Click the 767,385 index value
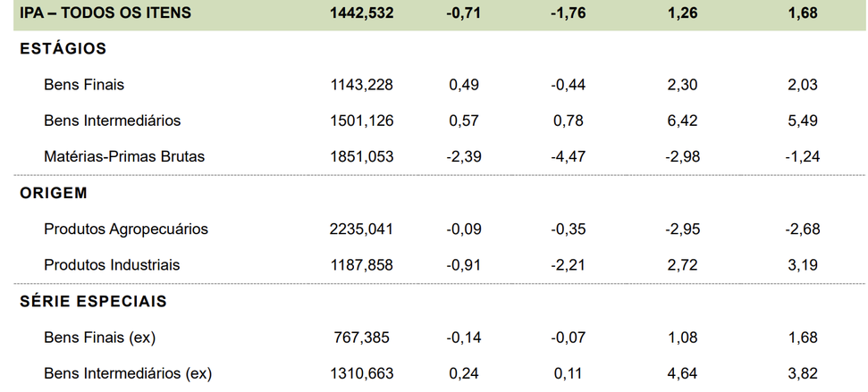Image resolution: width=868 pixels, height=392 pixels. [362, 338]
